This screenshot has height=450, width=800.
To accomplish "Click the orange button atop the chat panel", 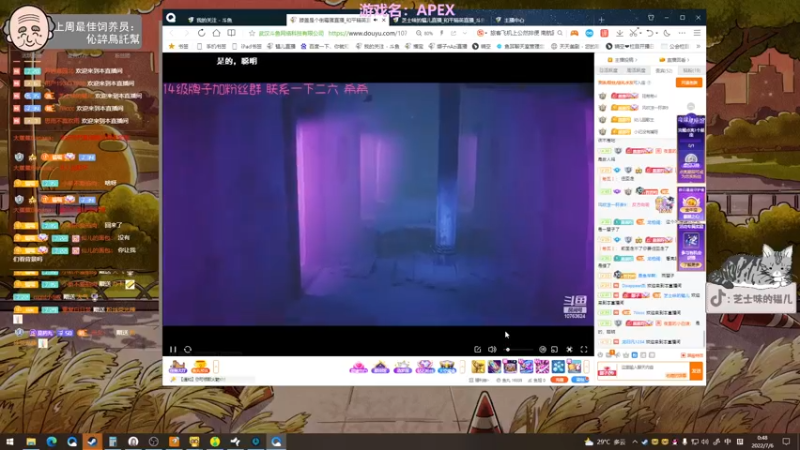I will (689, 83).
